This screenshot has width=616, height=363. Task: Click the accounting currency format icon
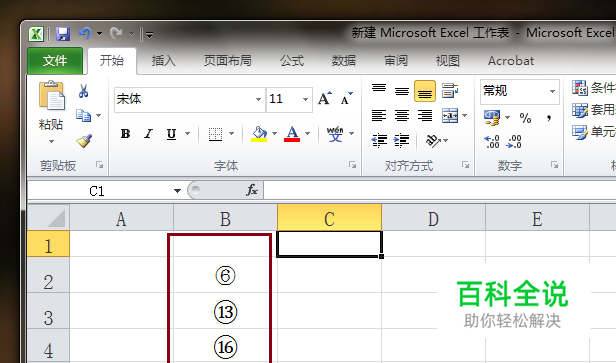coord(492,117)
